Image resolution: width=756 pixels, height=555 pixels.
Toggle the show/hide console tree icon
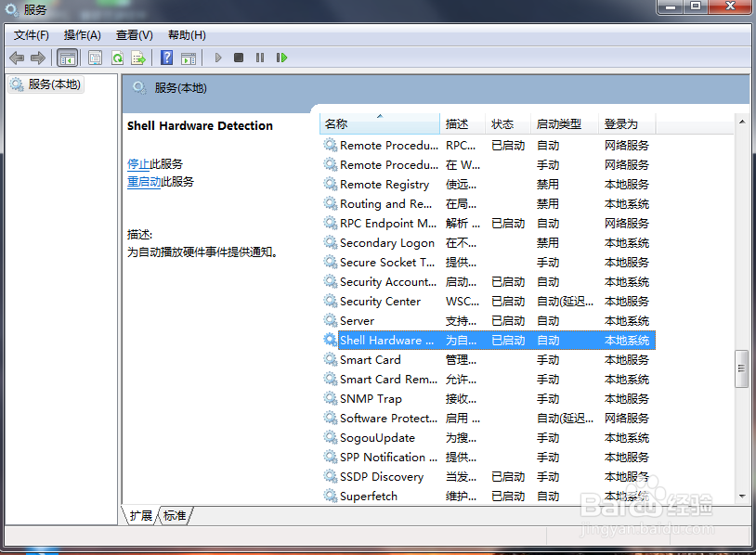(68, 58)
